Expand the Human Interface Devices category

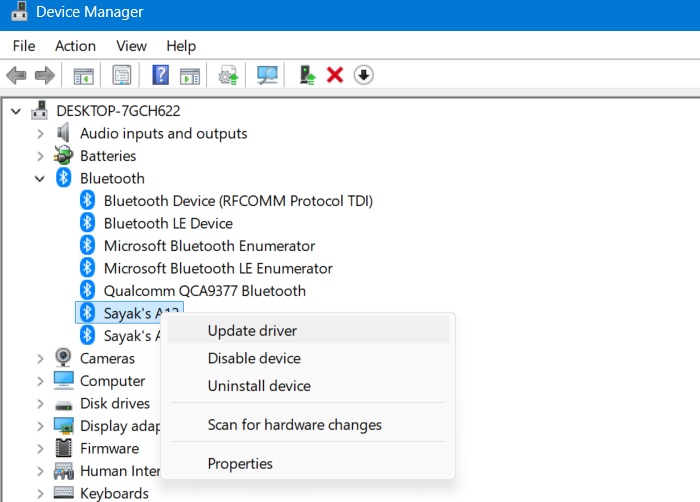pos(40,471)
